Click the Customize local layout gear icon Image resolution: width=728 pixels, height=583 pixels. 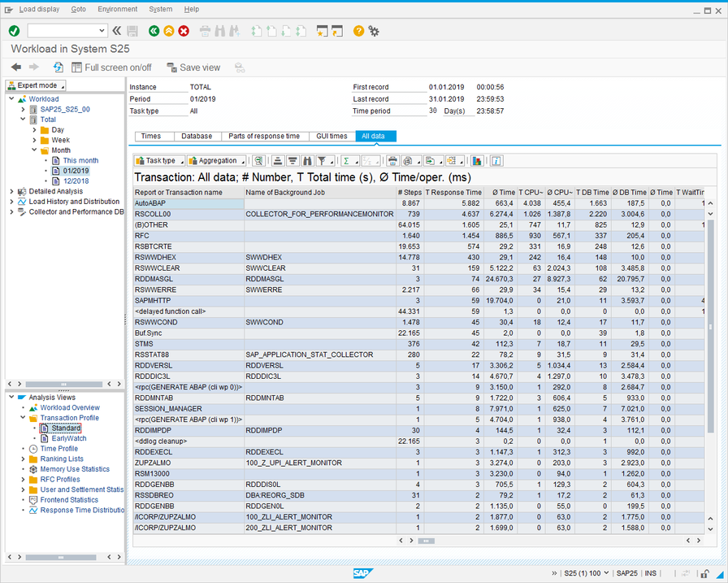(373, 31)
